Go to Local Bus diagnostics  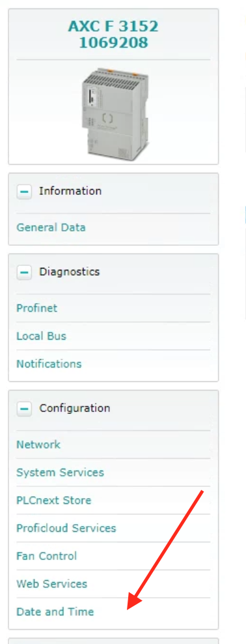[42, 336]
